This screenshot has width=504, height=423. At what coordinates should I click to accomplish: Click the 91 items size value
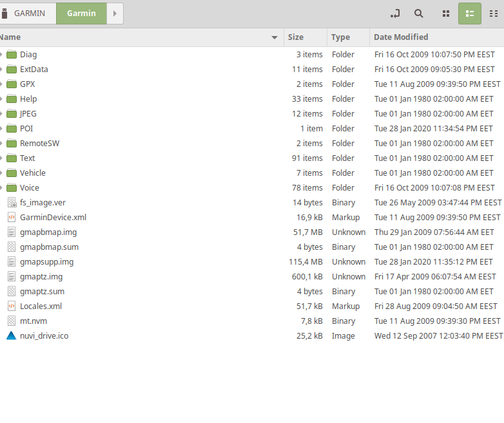coord(307,158)
